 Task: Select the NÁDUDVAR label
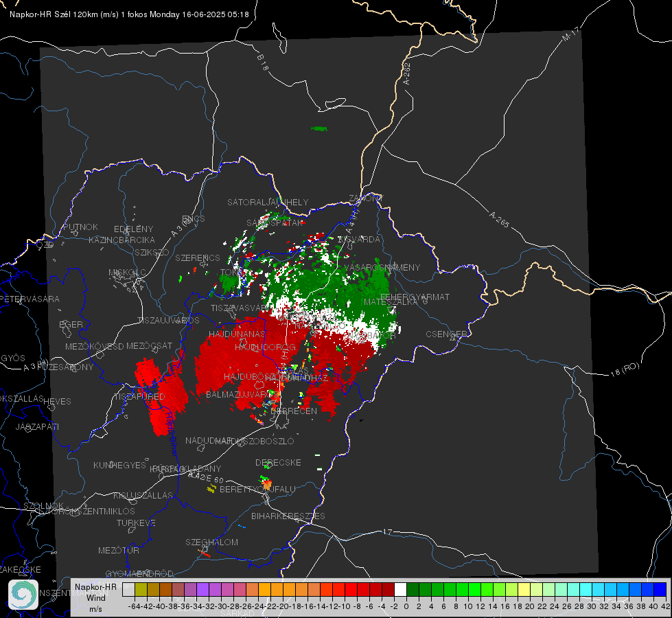208,441
